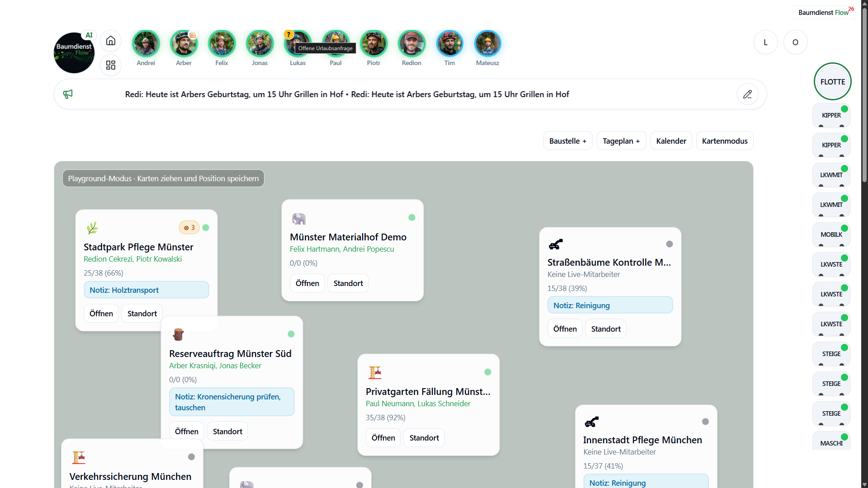Click the L round button
This screenshot has height=488, width=868.
point(765,42)
